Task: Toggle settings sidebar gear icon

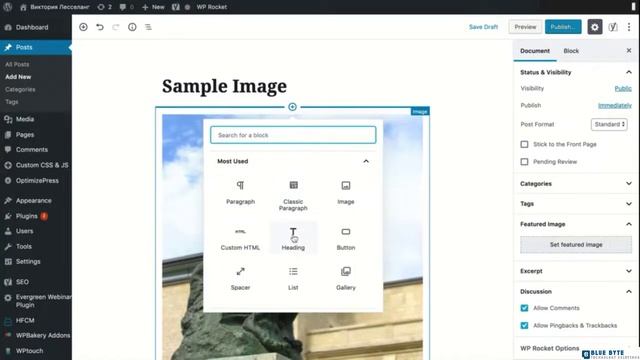Action: click(x=595, y=27)
